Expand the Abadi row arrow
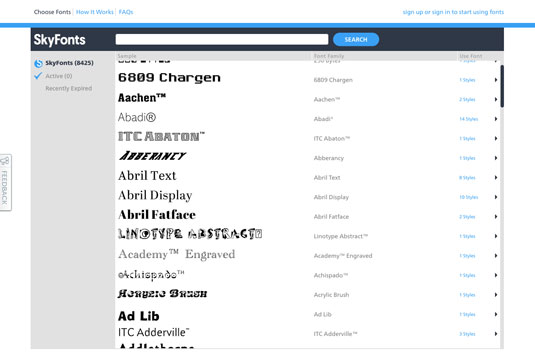 [x=496, y=119]
